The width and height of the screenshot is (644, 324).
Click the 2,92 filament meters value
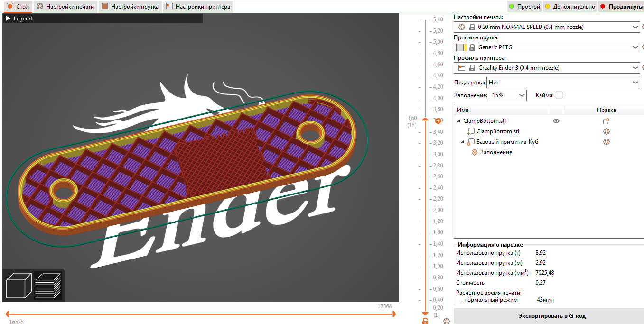click(541, 263)
